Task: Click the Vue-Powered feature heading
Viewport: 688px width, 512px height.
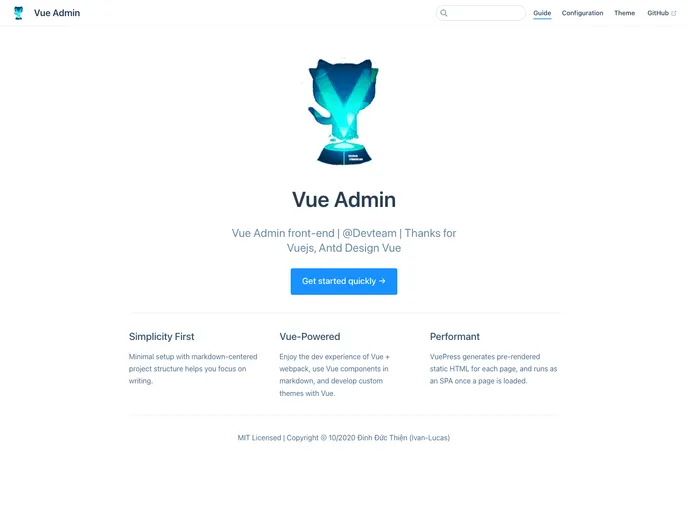Action: point(310,337)
